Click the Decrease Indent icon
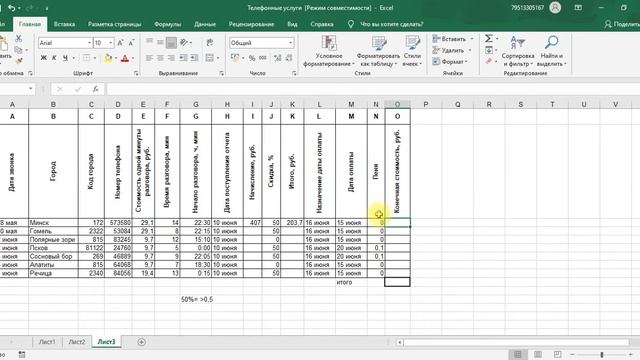This screenshot has width=640, height=360. [x=183, y=58]
